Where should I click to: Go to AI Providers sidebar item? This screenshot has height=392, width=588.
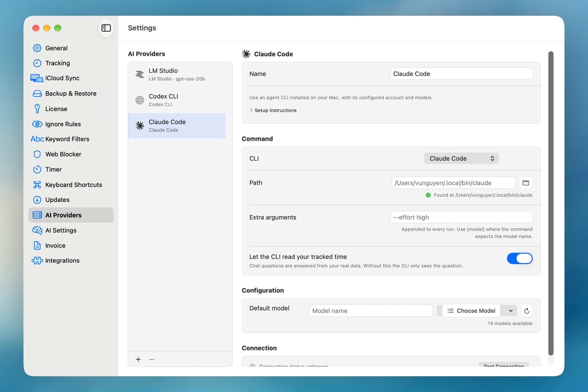(x=71, y=215)
